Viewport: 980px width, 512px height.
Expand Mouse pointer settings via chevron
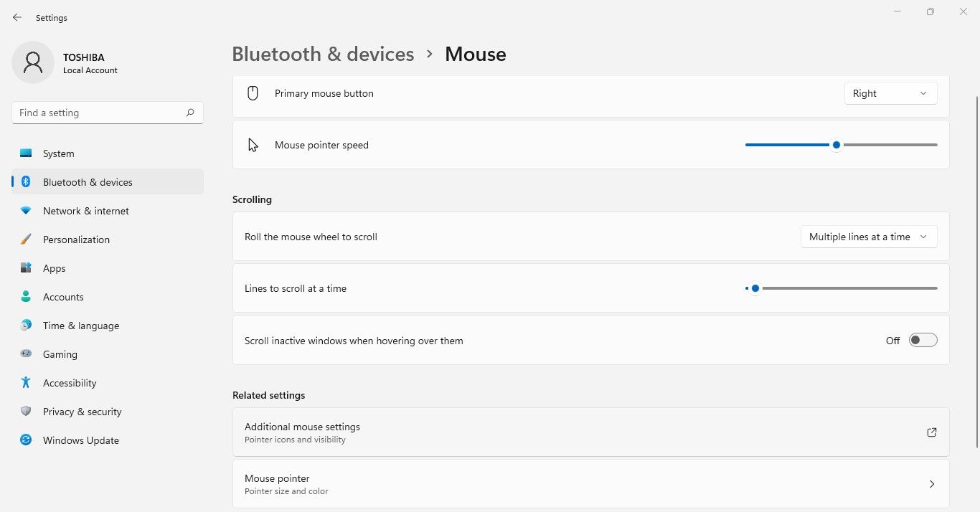tap(931, 483)
